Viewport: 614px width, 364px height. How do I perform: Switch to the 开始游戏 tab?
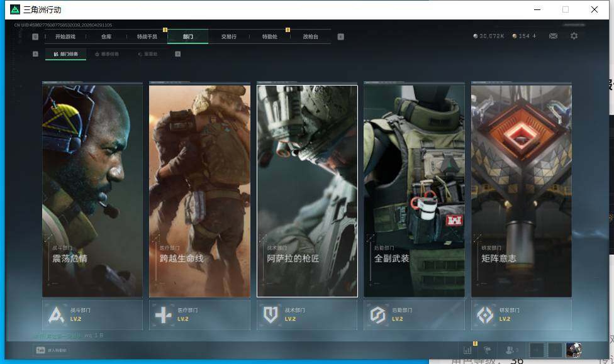[65, 37]
